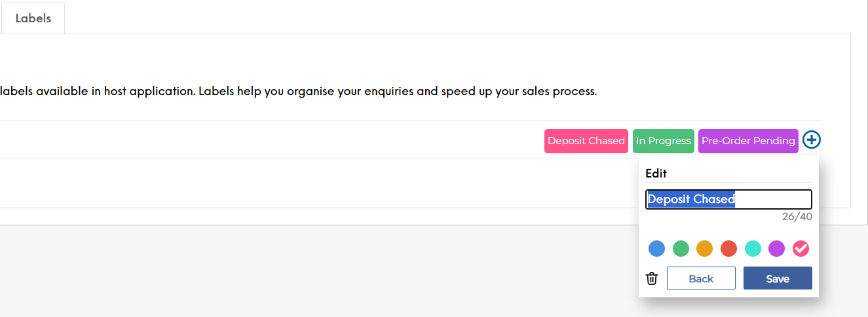Viewport: 868px width, 317px height.
Task: Open the Pre-Order Pending label chip
Action: point(748,141)
